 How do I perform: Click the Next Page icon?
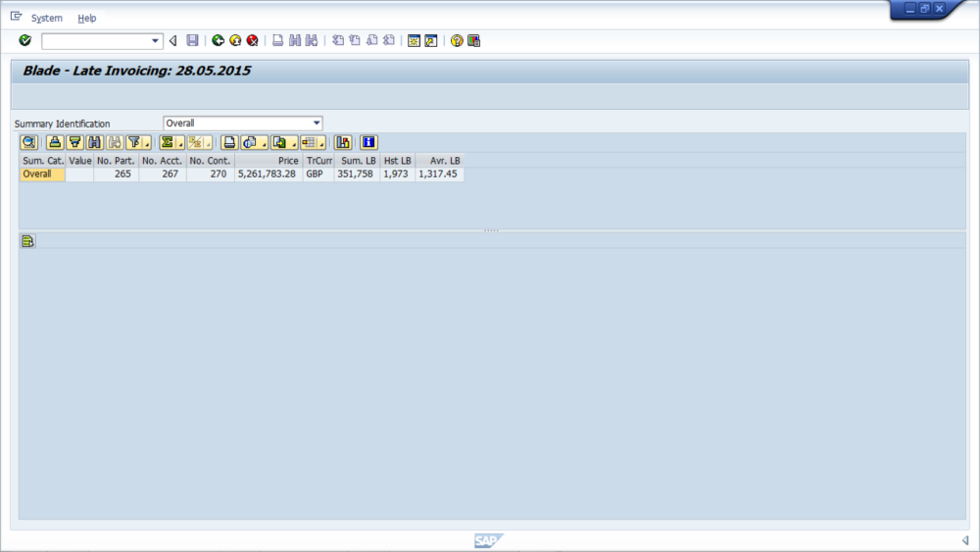point(371,40)
